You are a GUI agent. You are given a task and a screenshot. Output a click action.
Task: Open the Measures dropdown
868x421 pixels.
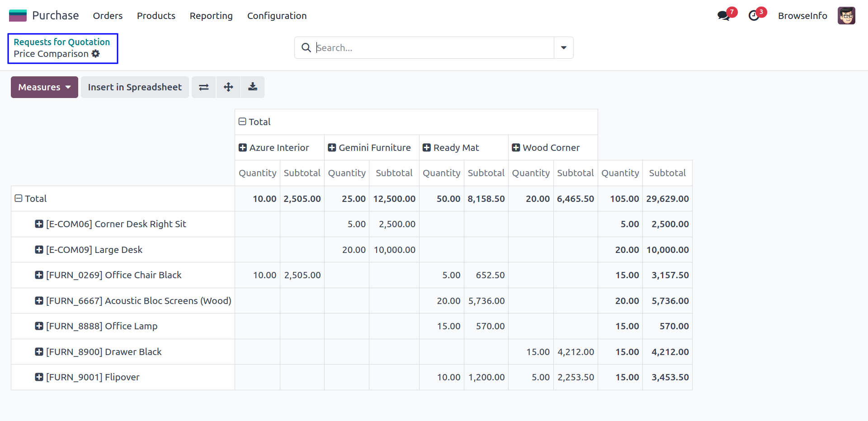pyautogui.click(x=44, y=87)
